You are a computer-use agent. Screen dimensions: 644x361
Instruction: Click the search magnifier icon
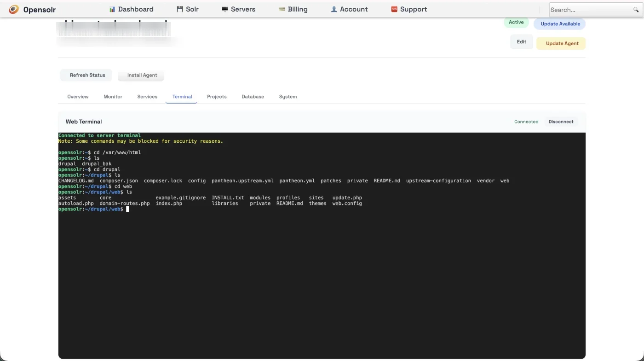[x=636, y=10]
